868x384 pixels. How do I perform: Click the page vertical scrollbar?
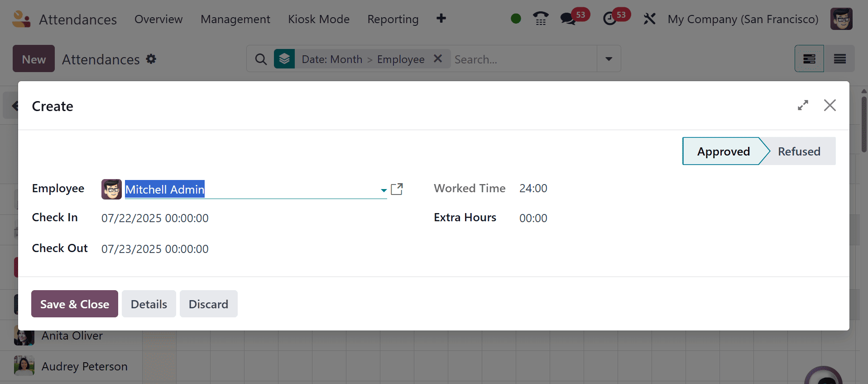pyautogui.click(x=864, y=125)
